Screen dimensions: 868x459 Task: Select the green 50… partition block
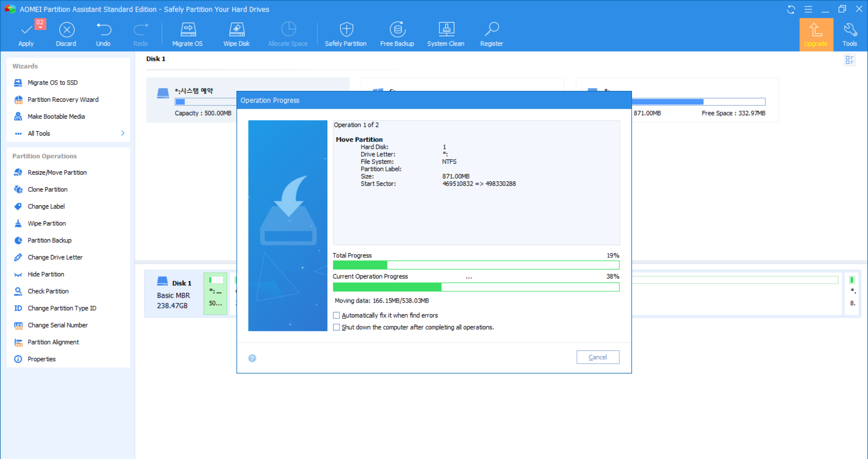[x=216, y=294]
